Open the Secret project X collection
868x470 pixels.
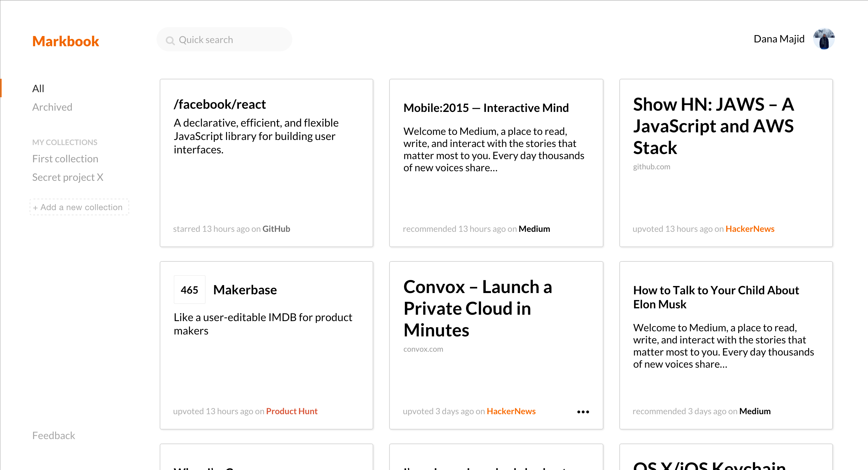point(68,177)
